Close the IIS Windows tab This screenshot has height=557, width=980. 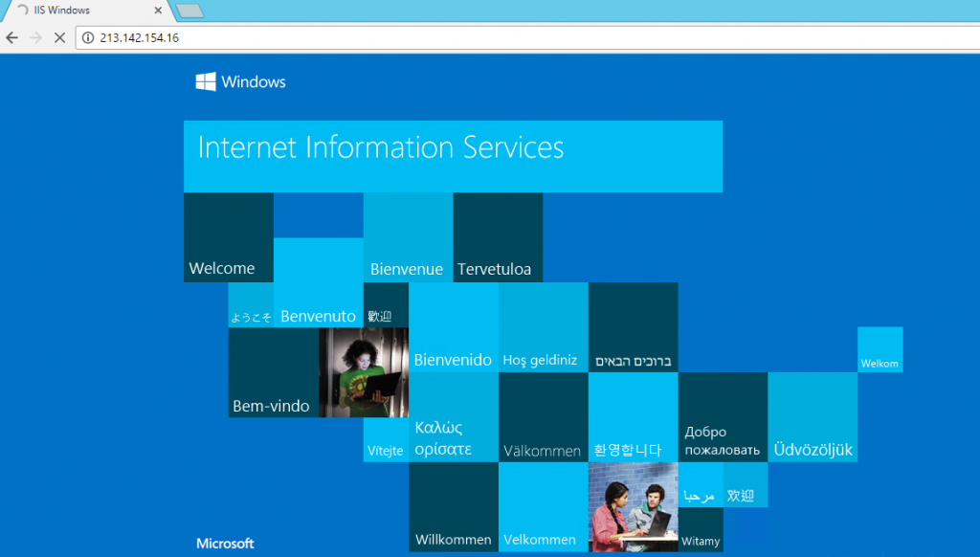coord(158,10)
